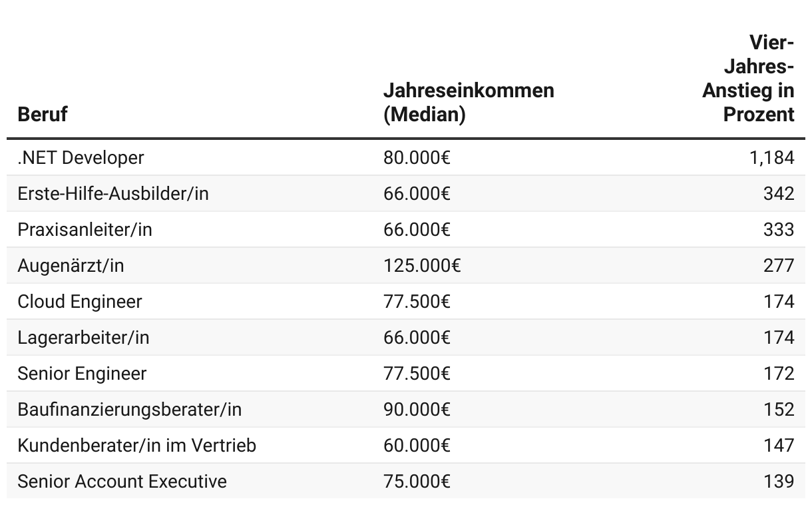Click the Vier-Jahres-Anstieg in Prozent header
The image size is (812, 505).
[749, 79]
